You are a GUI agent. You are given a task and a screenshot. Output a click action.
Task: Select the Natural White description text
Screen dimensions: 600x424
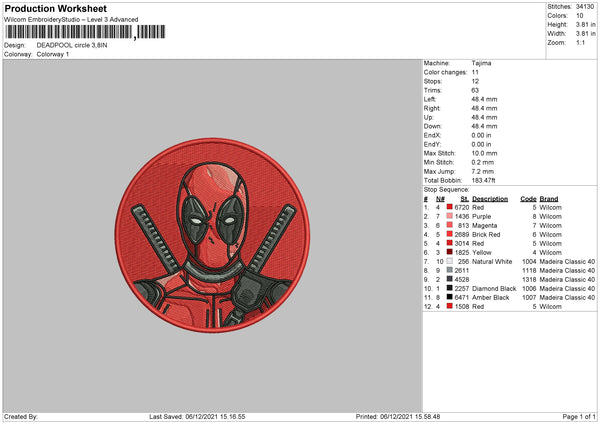[x=492, y=262]
